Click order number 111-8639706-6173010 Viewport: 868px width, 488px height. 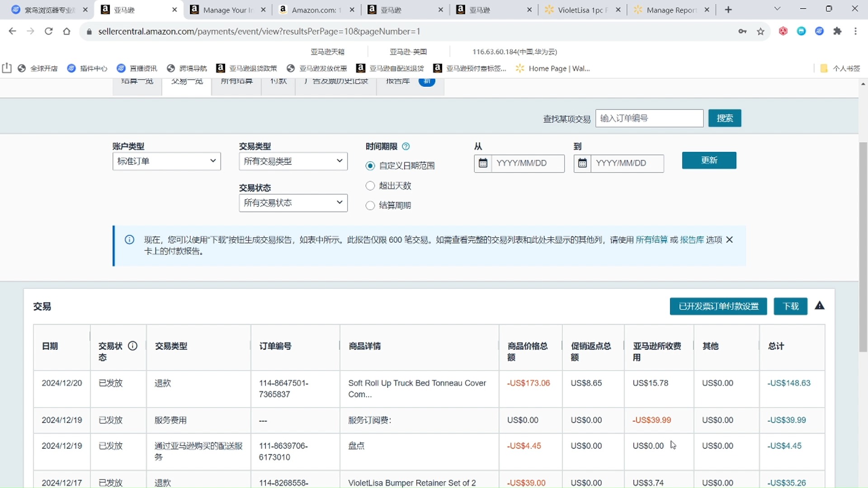pyautogui.click(x=283, y=451)
